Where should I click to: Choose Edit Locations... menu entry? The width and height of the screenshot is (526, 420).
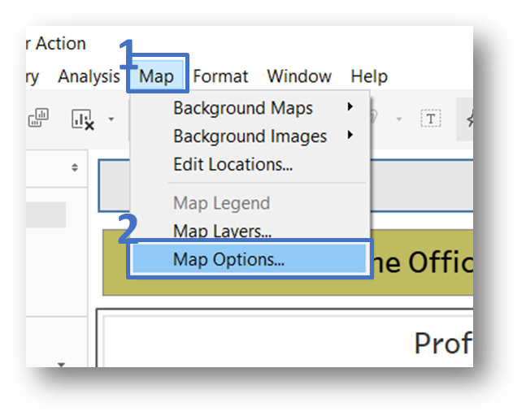(x=250, y=164)
